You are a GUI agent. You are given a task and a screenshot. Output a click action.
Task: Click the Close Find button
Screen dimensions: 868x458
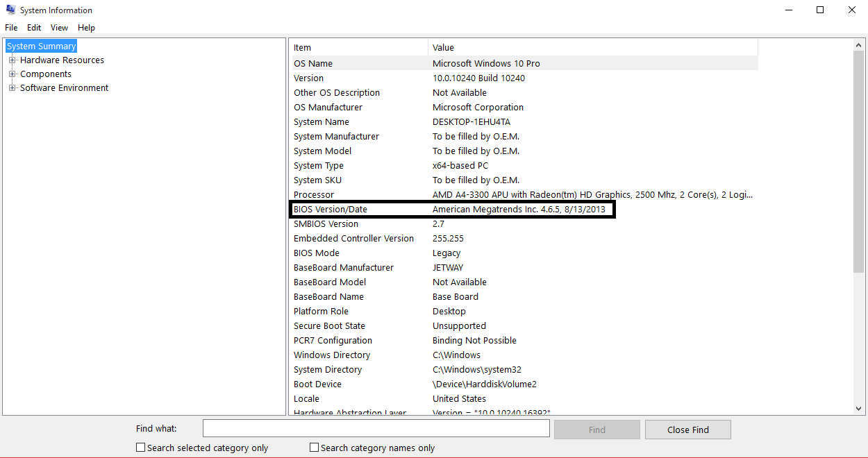(687, 430)
